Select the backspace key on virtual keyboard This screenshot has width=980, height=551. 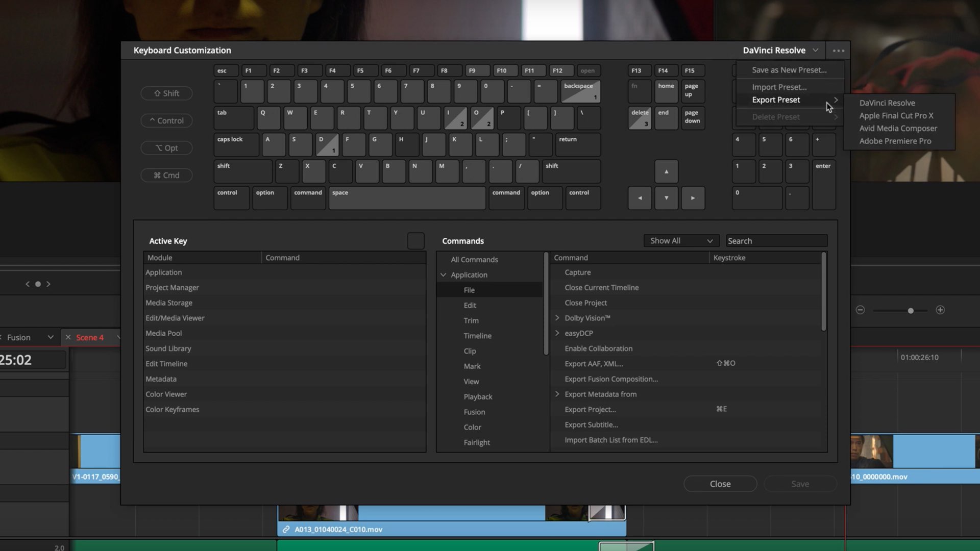click(x=580, y=91)
